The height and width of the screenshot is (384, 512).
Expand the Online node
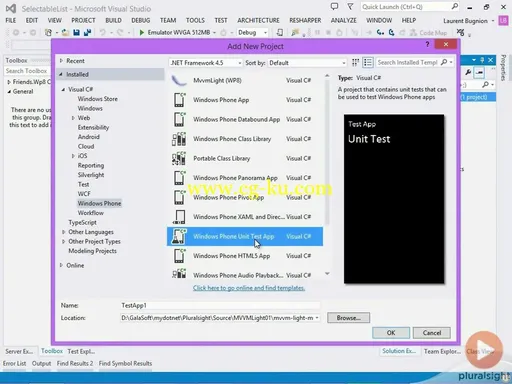[x=61, y=265]
